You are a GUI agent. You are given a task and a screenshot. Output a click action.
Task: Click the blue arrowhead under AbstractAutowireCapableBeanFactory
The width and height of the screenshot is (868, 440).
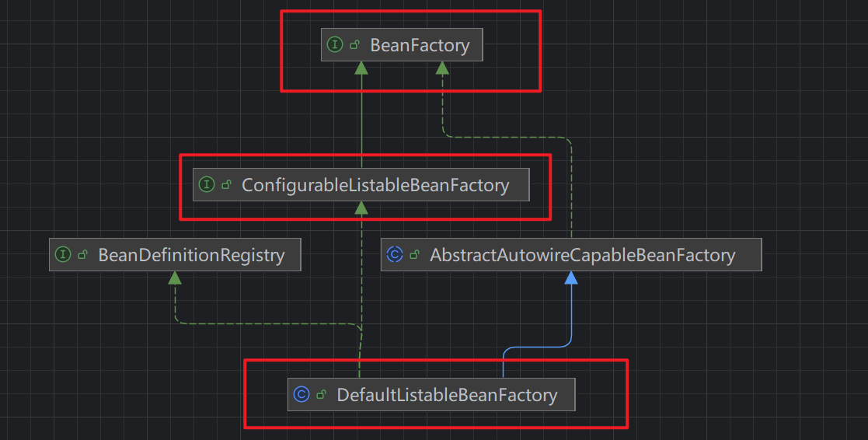(571, 278)
